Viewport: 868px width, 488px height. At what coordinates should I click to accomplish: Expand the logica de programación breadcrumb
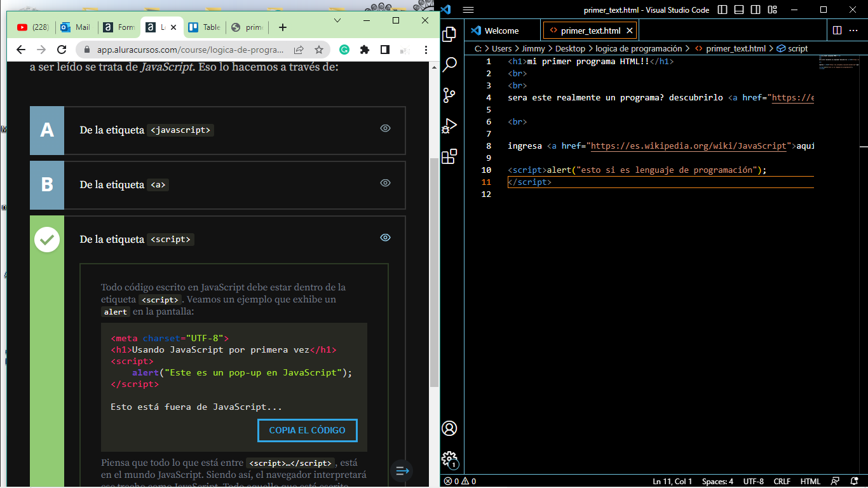tap(639, 48)
